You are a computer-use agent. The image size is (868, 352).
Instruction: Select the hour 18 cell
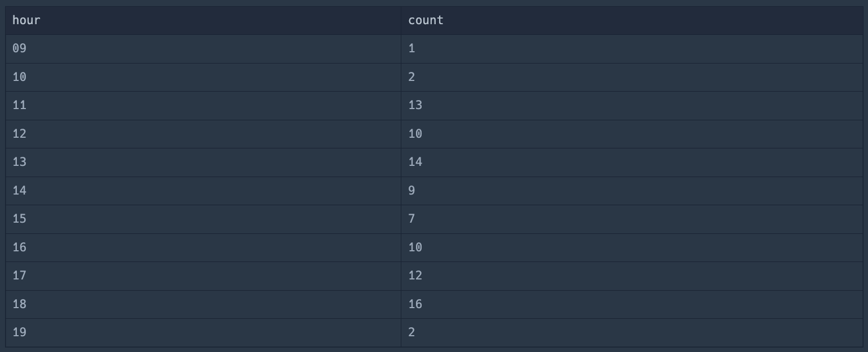pyautogui.click(x=20, y=304)
